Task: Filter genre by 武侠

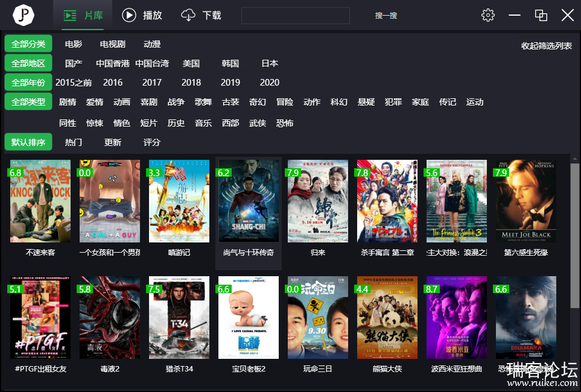Action: click(x=258, y=123)
